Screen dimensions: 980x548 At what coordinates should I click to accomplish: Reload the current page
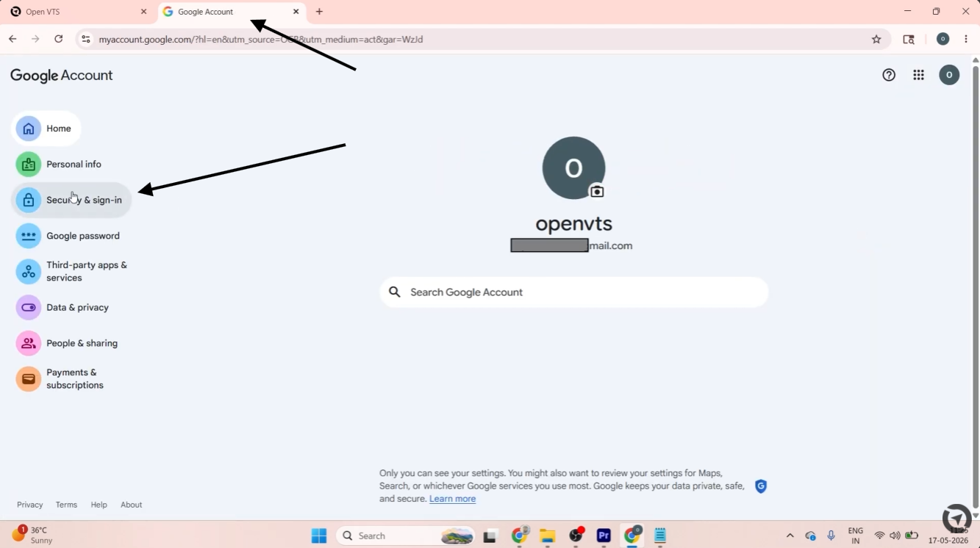[x=59, y=39]
